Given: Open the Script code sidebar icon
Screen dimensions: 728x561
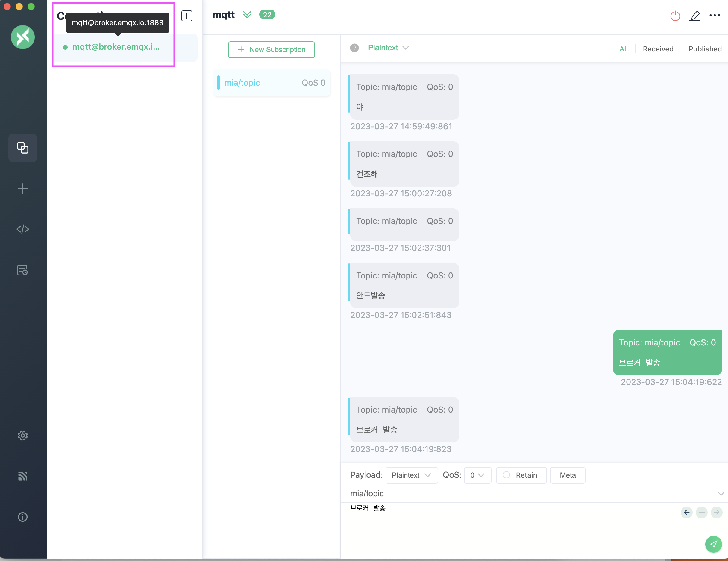Looking at the screenshot, I should pos(23,229).
